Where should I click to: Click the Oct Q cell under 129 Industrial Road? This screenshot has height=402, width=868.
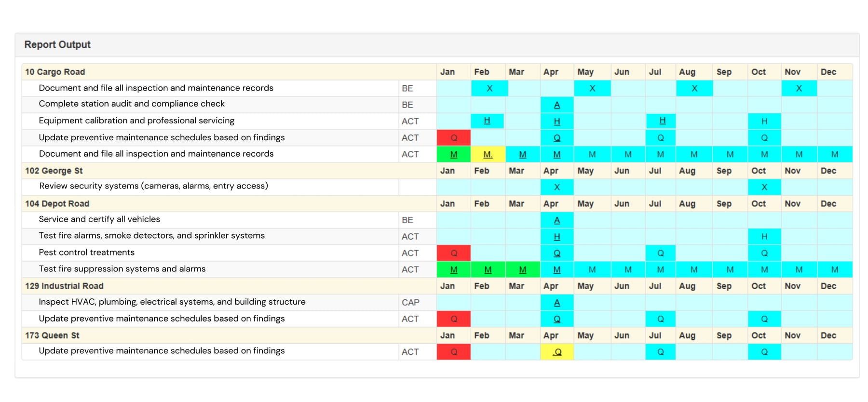tap(764, 319)
